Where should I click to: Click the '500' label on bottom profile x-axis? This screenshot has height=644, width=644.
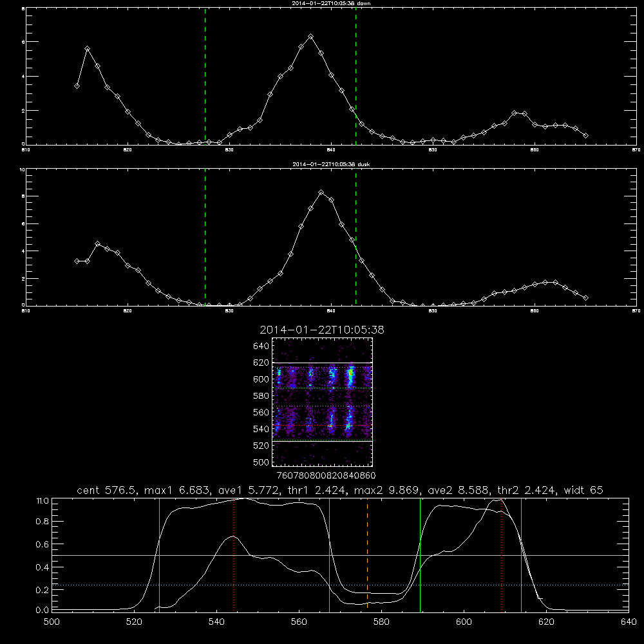click(x=52, y=622)
